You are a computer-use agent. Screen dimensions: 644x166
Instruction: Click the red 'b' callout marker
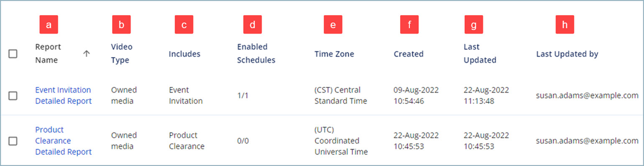pyautogui.click(x=121, y=24)
